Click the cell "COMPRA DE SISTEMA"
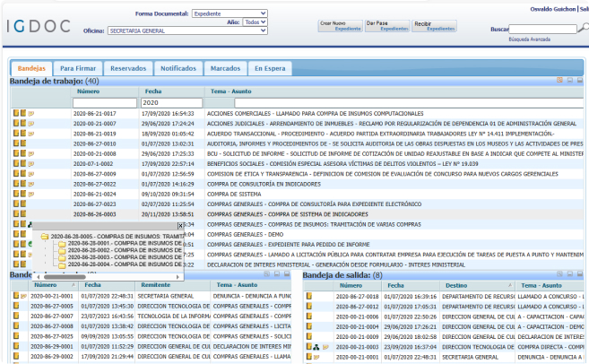Screen dimensions: 589x364 coord(234,195)
